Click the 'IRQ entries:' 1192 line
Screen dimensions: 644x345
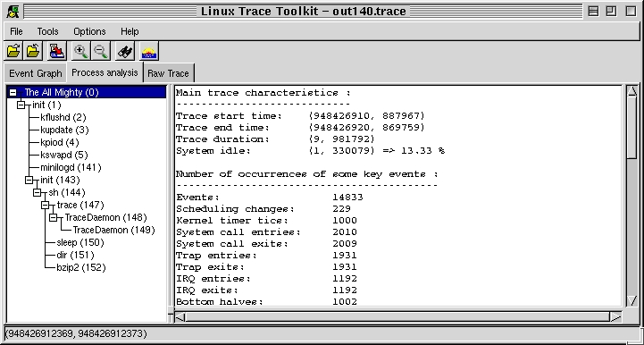[x=266, y=278]
